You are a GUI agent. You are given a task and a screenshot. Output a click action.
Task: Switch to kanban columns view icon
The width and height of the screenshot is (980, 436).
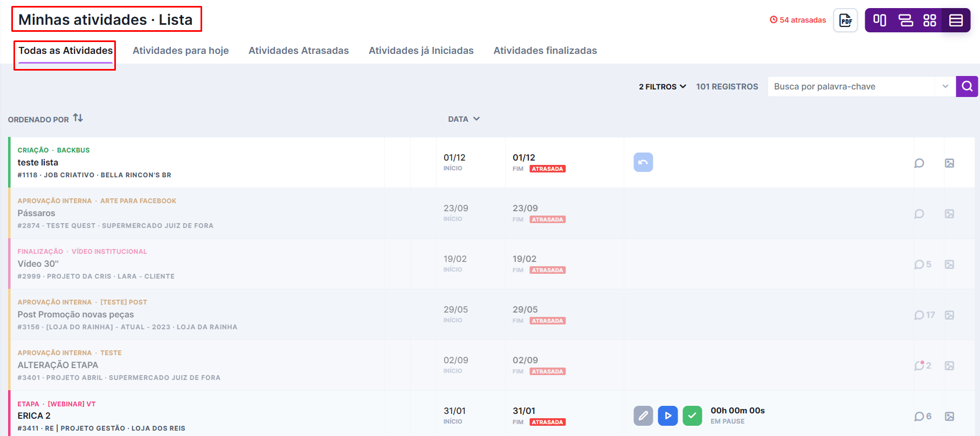880,20
